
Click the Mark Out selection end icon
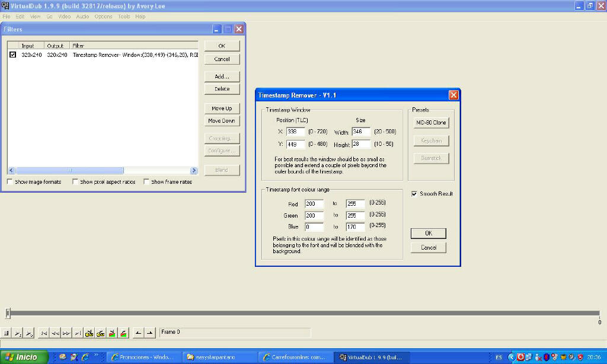point(150,333)
